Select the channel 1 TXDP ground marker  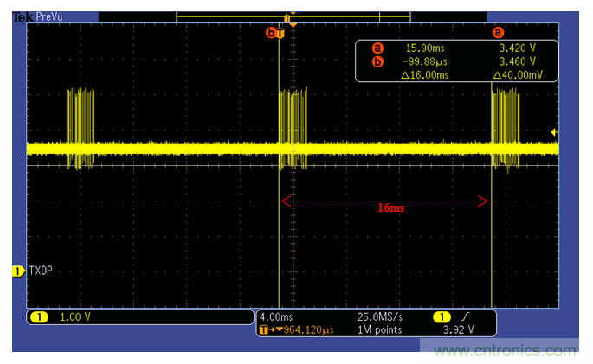click(x=19, y=271)
